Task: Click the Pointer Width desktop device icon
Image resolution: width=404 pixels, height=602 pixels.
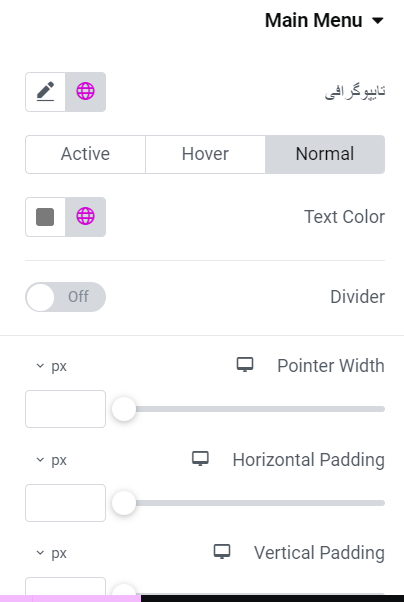Action: [x=245, y=365]
